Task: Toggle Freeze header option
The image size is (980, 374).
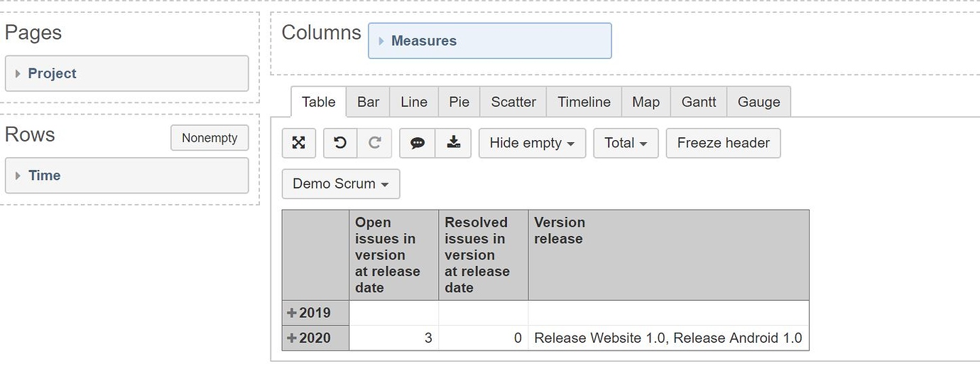Action: click(723, 143)
